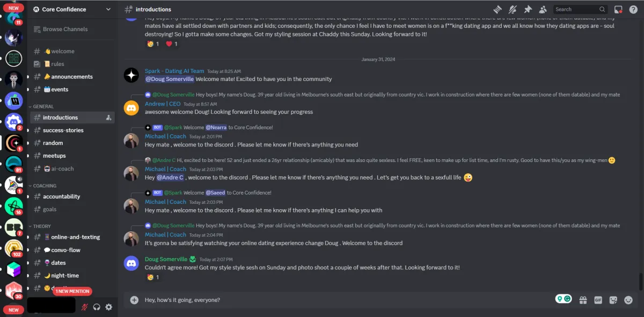Screen dimensions: 644x317
Task: Show the member list
Action: click(x=543, y=9)
